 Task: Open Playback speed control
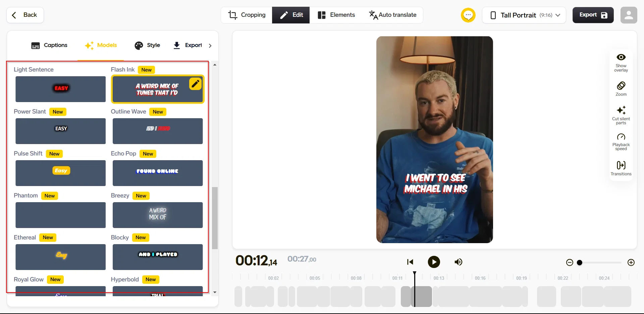point(621,142)
